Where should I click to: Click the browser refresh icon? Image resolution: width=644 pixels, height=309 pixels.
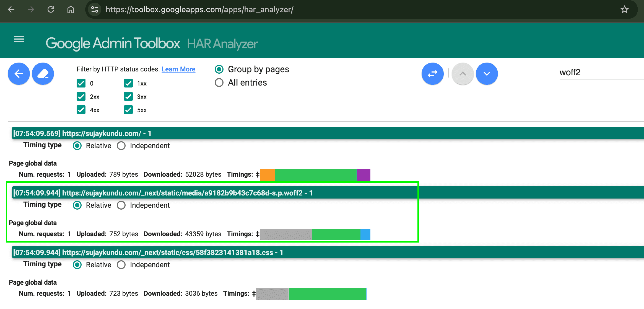click(x=51, y=9)
